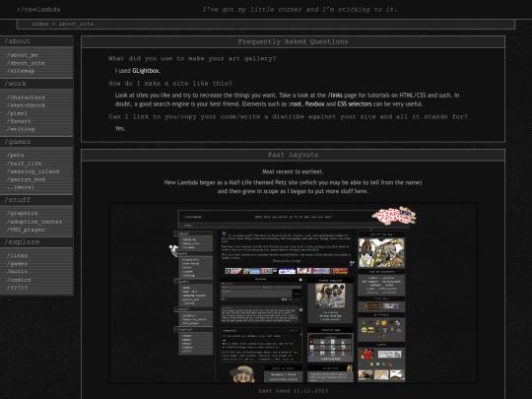Open the /about_site sidebar link
Viewport: 532px width, 399px height.
coord(26,63)
